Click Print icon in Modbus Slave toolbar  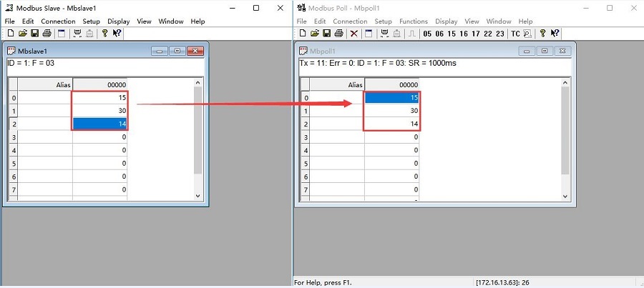[47, 33]
